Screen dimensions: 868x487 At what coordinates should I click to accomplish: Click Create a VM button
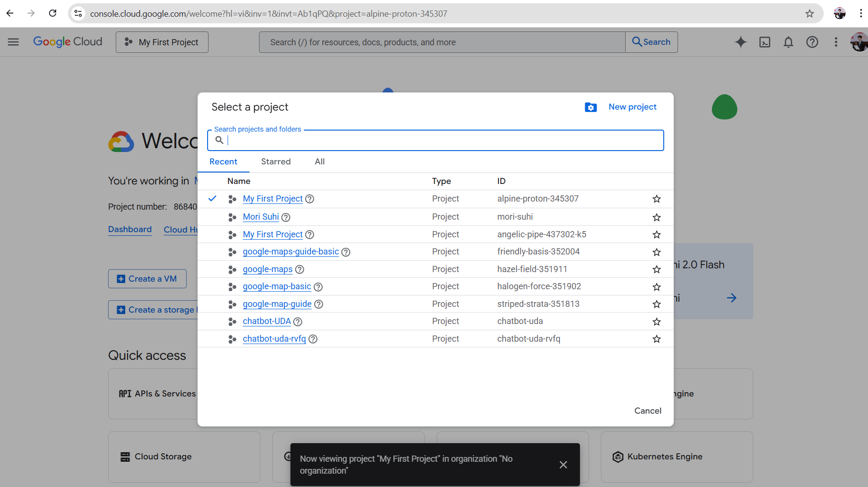(x=147, y=279)
